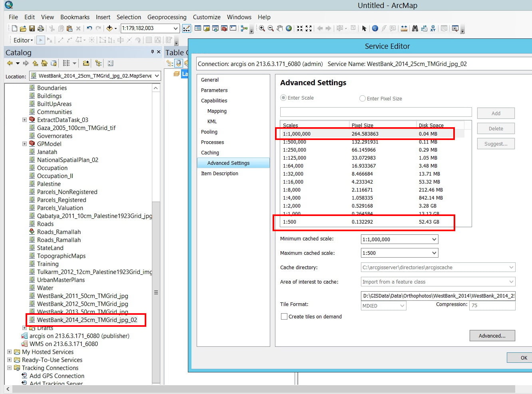Click the OK button in Service Editor
Image resolution: width=532 pixels, height=394 pixels.
pos(524,358)
